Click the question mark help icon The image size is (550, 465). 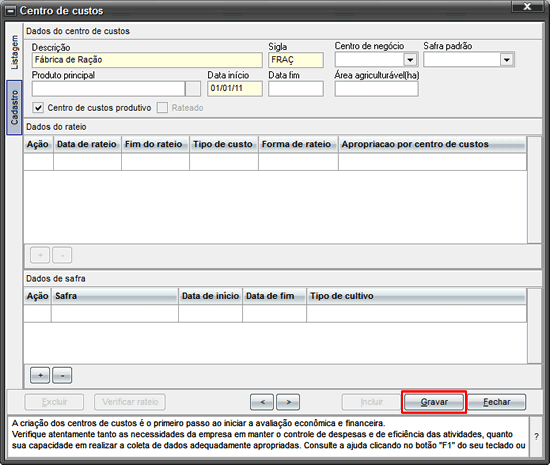tap(536, 437)
